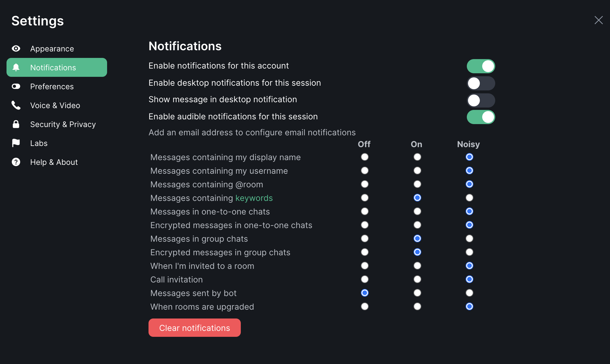610x364 pixels.
Task: Click the toggle icon beside Preferences
Action: (x=16, y=86)
